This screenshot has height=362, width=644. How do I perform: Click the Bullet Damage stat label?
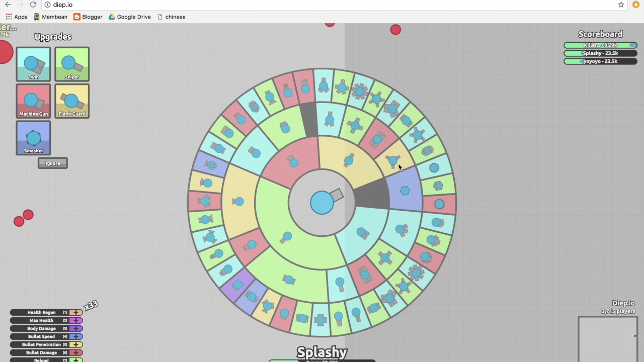[41, 352]
